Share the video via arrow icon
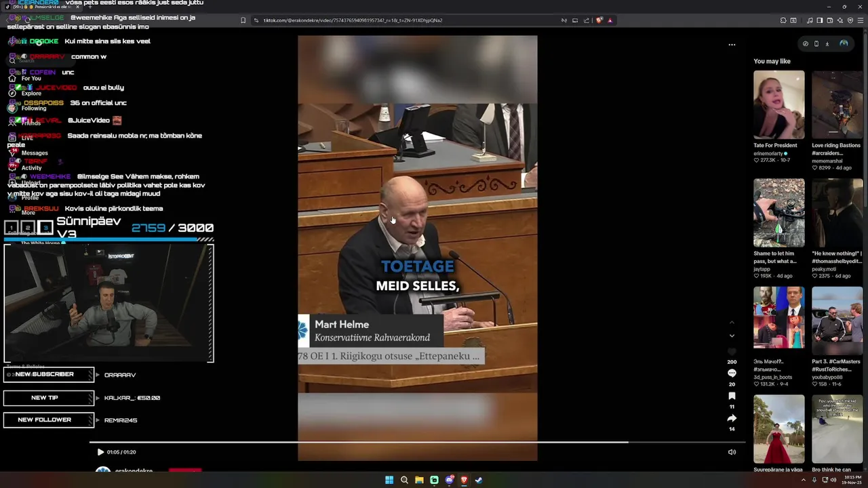 [732, 418]
